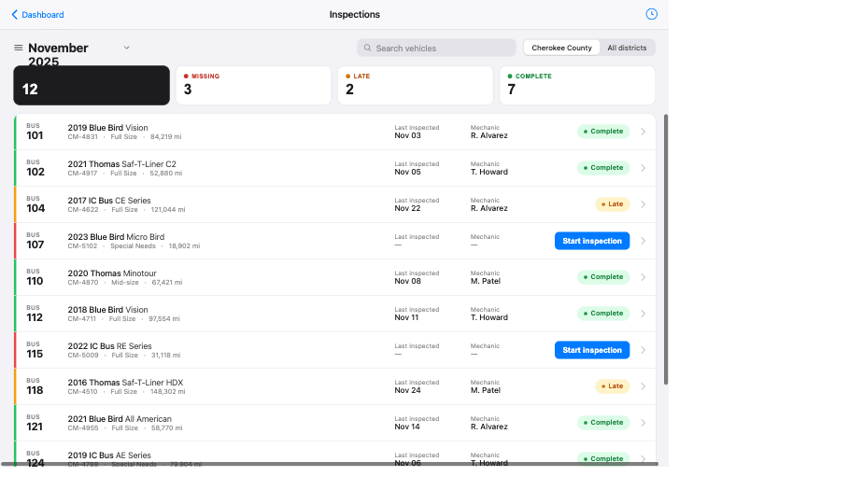Click last inspected date Nov 24
The image size is (863, 504).
pos(408,390)
